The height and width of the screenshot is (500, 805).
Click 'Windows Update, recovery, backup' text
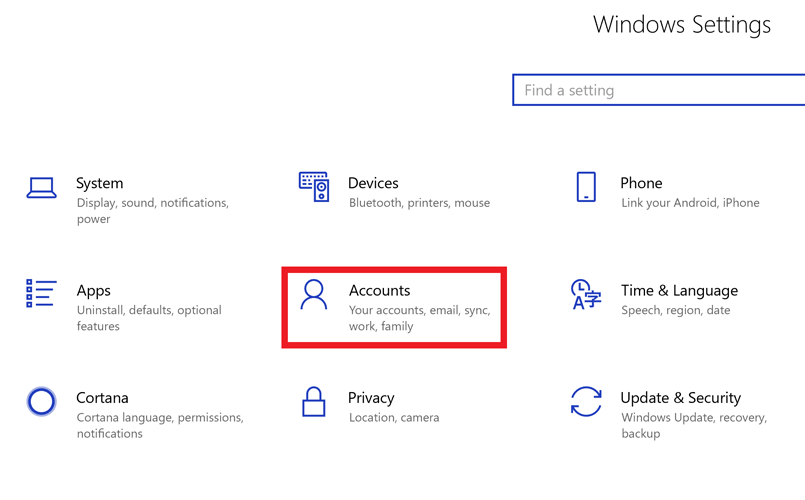click(x=694, y=426)
